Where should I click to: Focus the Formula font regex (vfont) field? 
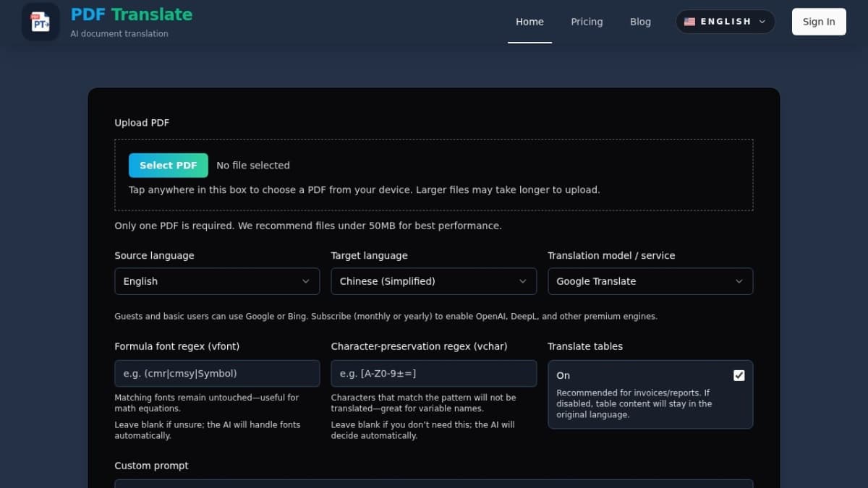click(x=217, y=374)
